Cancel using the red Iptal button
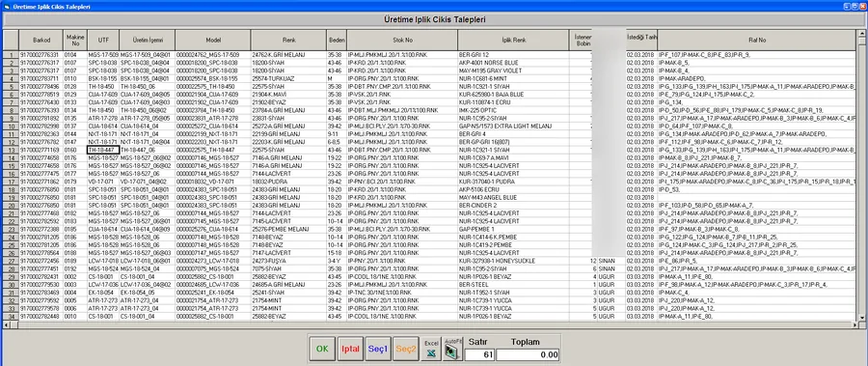The image size is (868, 366). pos(350,349)
